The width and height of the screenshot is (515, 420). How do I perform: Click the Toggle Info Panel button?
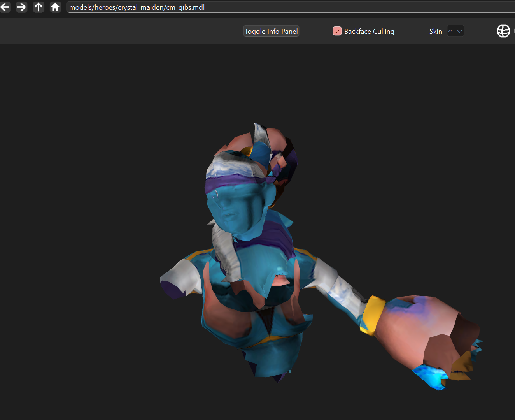point(271,32)
